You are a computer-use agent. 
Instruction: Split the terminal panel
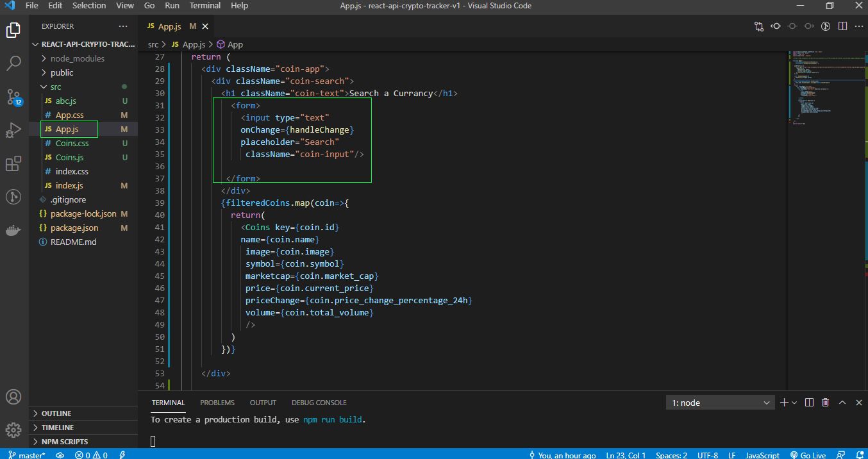tap(809, 403)
